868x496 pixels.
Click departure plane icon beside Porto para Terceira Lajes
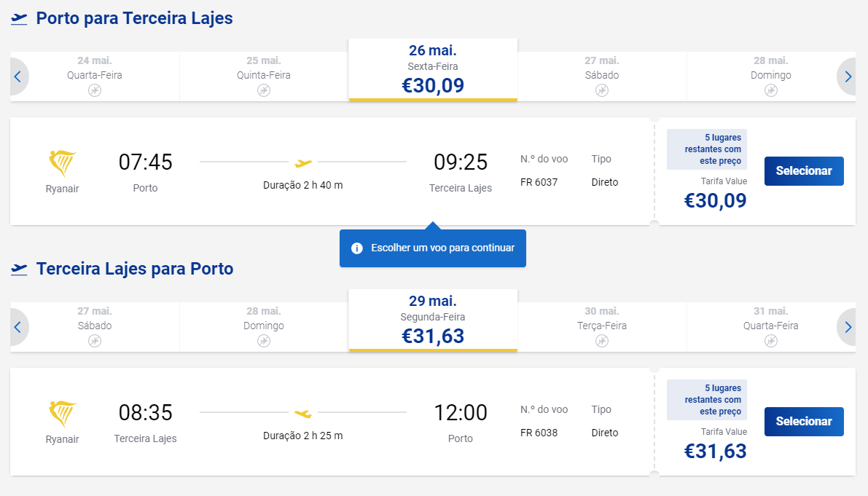point(19,19)
